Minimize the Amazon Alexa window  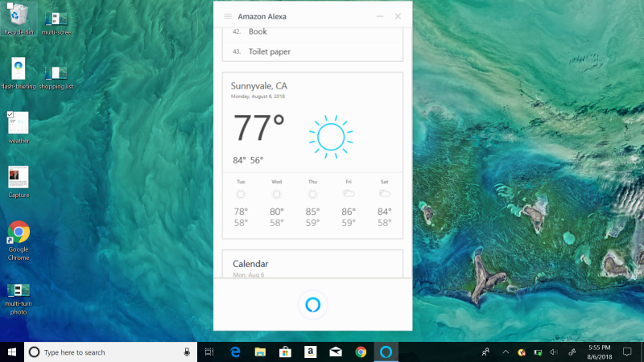tap(379, 16)
